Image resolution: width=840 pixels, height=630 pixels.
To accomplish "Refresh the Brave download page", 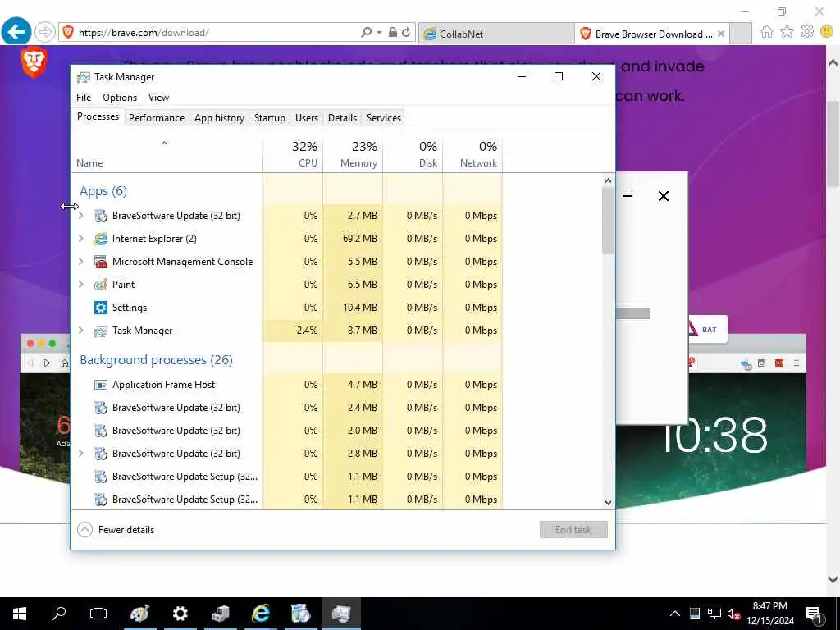I will click(406, 32).
